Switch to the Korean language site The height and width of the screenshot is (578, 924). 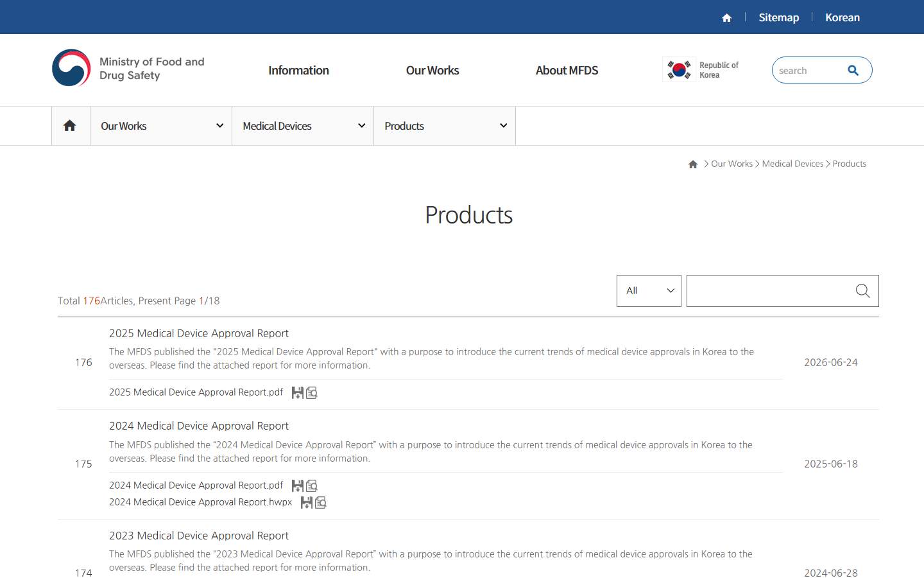pyautogui.click(x=842, y=17)
